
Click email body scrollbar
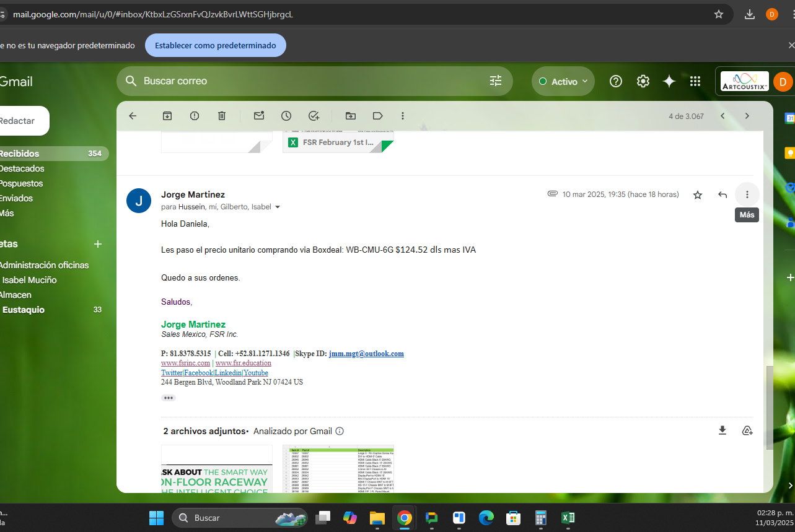pyautogui.click(x=770, y=406)
